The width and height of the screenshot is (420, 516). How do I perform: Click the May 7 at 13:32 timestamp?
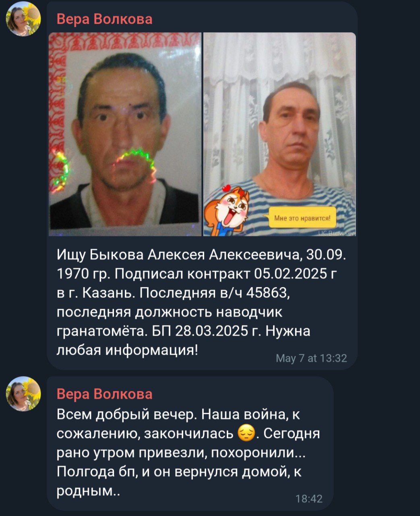pyautogui.click(x=311, y=358)
